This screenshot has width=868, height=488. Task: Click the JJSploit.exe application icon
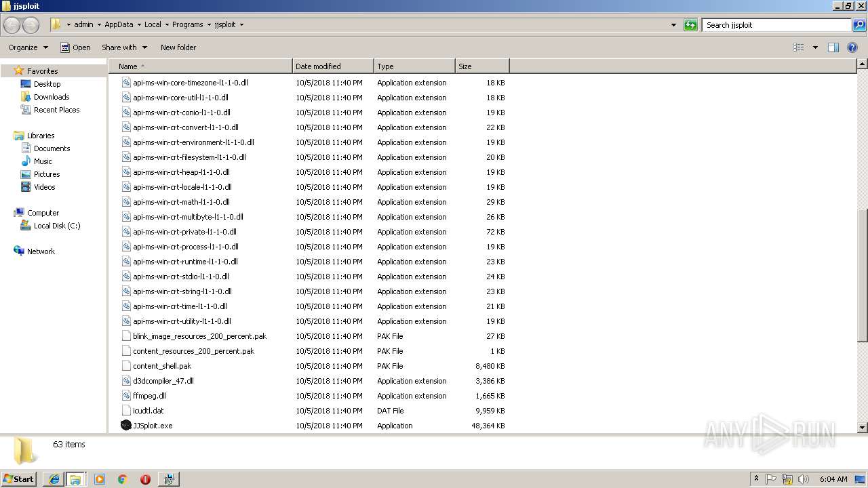126,426
